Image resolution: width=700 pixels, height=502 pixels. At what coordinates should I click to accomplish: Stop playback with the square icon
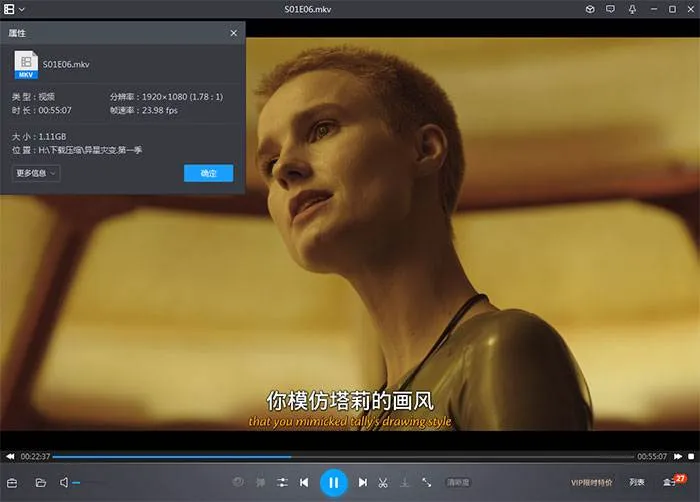(691, 456)
